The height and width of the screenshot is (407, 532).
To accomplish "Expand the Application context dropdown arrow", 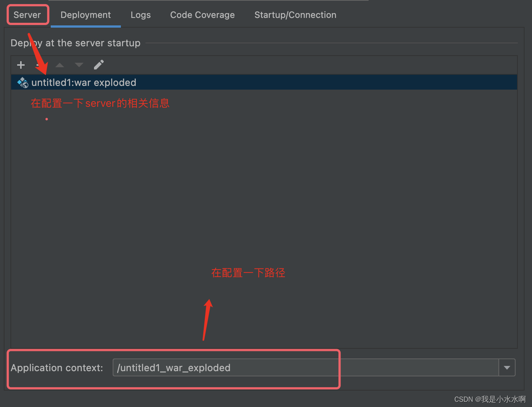I will pyautogui.click(x=507, y=367).
